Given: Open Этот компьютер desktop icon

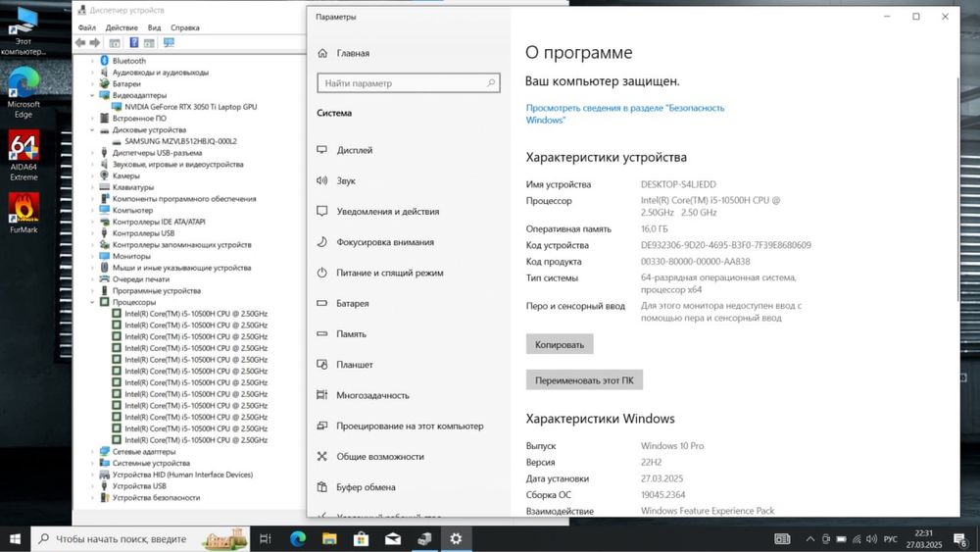Looking at the screenshot, I should pyautogui.click(x=24, y=30).
